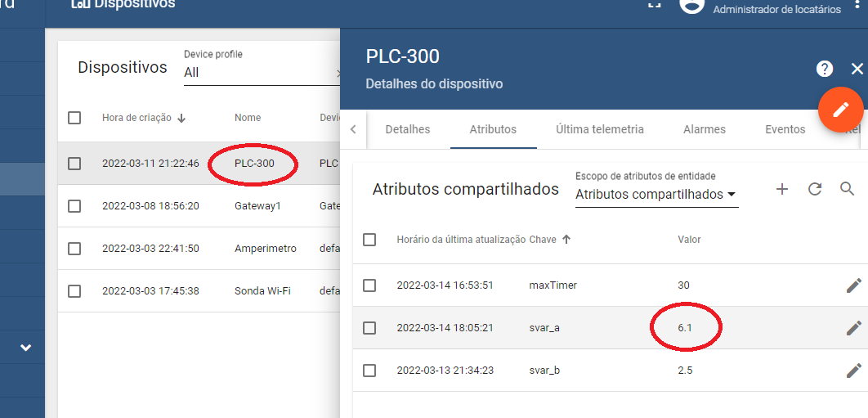Check the Gateway1 device row checkbox
868x418 pixels.
(x=74, y=206)
